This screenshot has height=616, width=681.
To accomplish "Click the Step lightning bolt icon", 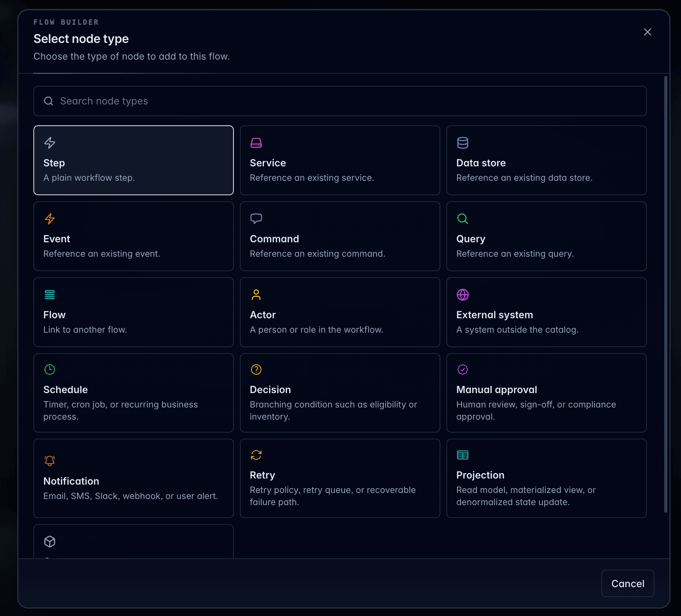I will (x=50, y=143).
